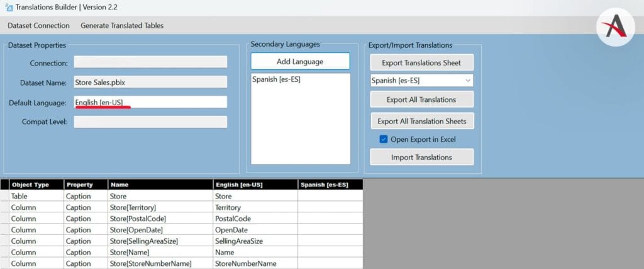Screen dimensions: 644x269
Task: Click the Default Language text field
Action: 150,102
